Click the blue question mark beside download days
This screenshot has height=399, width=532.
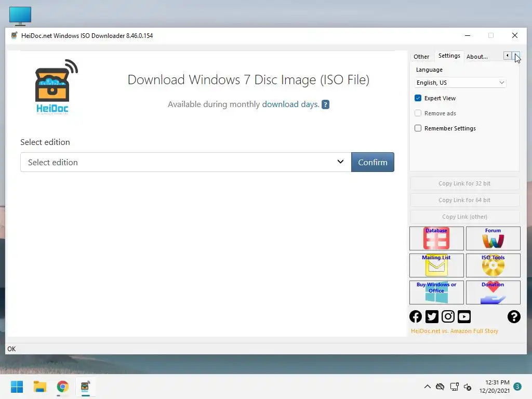pos(325,104)
